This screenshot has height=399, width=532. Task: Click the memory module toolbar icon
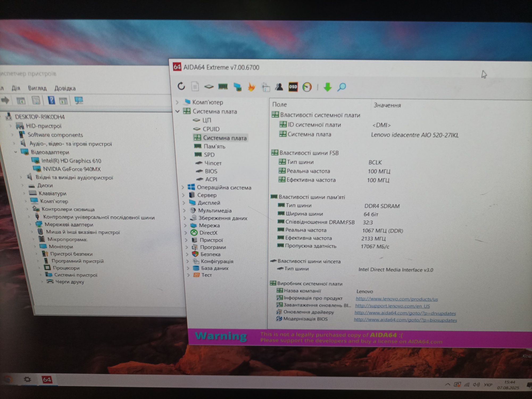coord(223,86)
